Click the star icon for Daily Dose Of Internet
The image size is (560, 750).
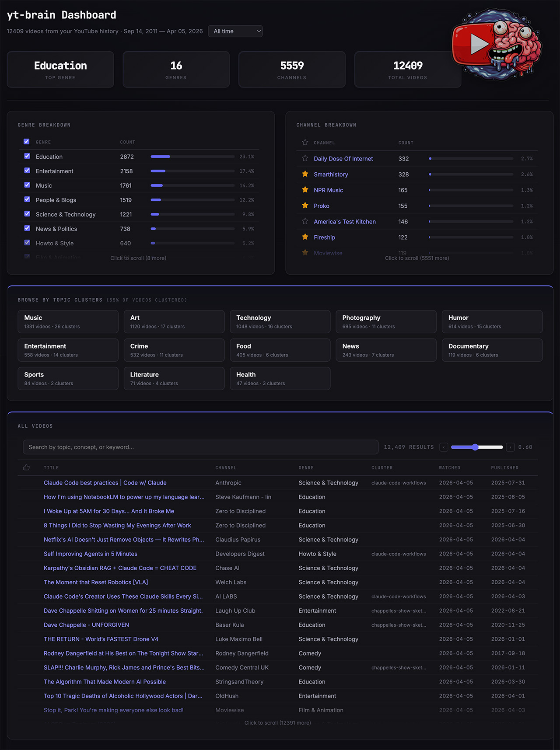pyautogui.click(x=305, y=158)
